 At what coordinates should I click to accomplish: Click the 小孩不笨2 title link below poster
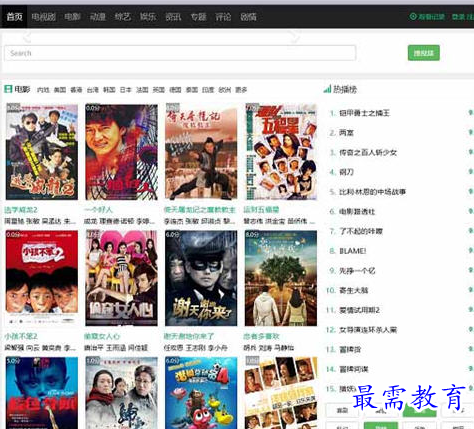21,336
